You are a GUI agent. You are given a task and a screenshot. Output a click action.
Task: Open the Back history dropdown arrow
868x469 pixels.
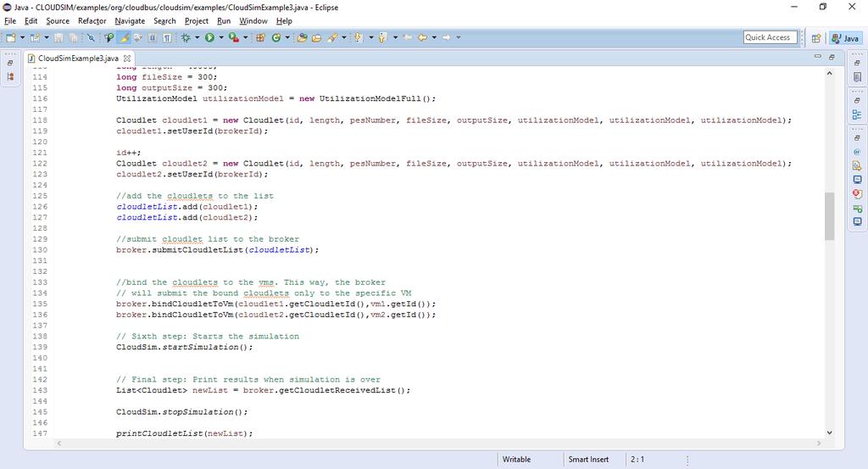tap(434, 37)
